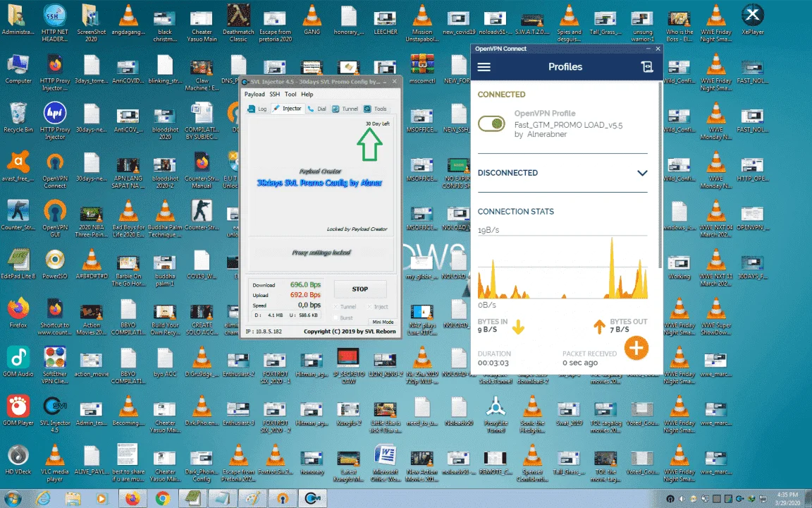Image resolution: width=812 pixels, height=508 pixels.
Task: Select the HTTP Proxy Injector hpi icon
Action: pos(55,121)
